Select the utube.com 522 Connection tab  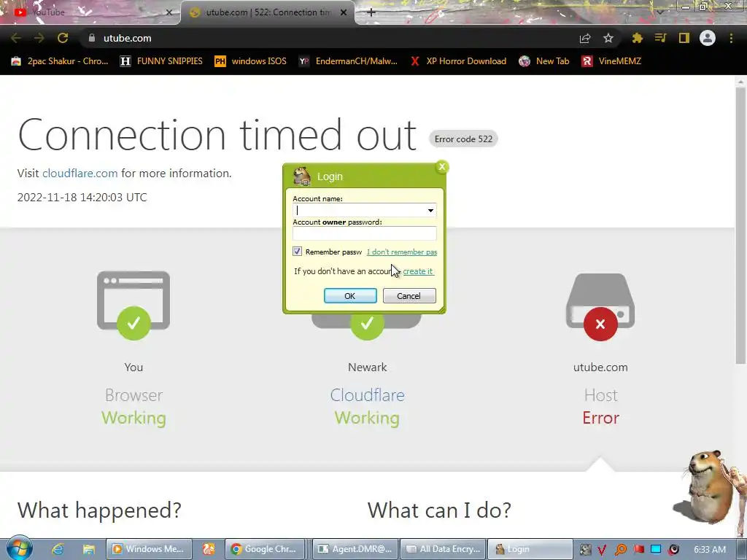point(268,12)
